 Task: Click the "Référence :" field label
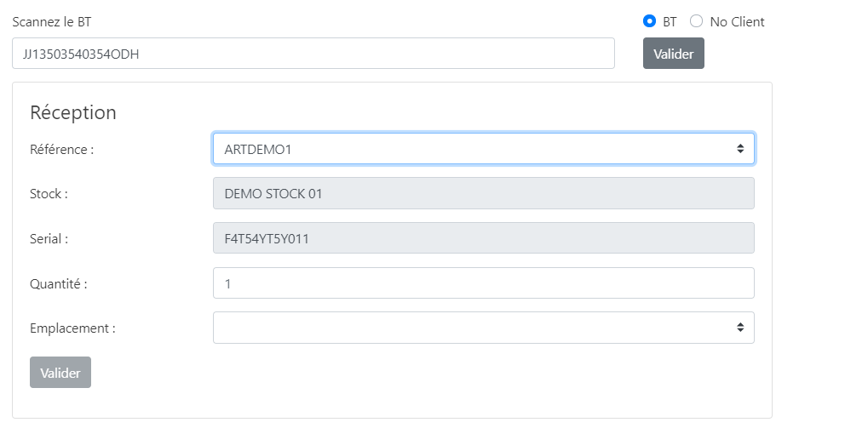(x=61, y=150)
